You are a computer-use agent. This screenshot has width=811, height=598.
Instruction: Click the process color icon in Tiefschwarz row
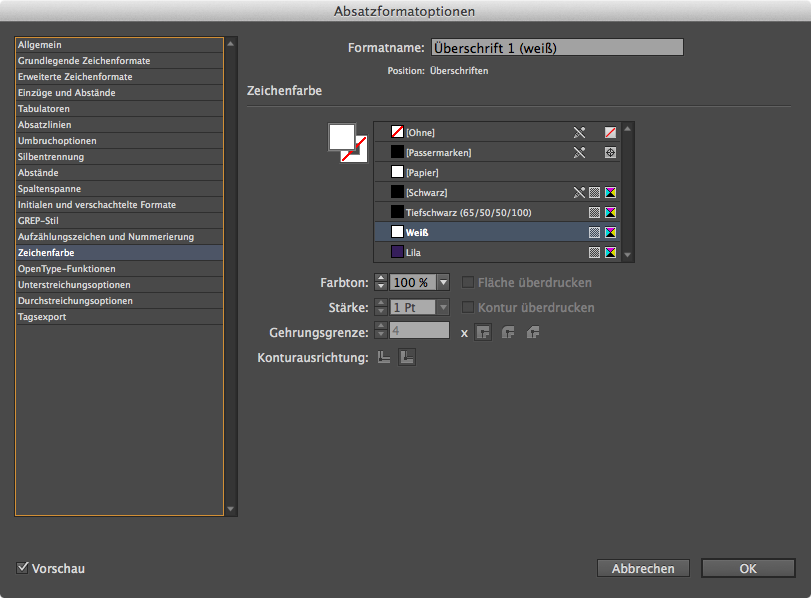click(595, 213)
